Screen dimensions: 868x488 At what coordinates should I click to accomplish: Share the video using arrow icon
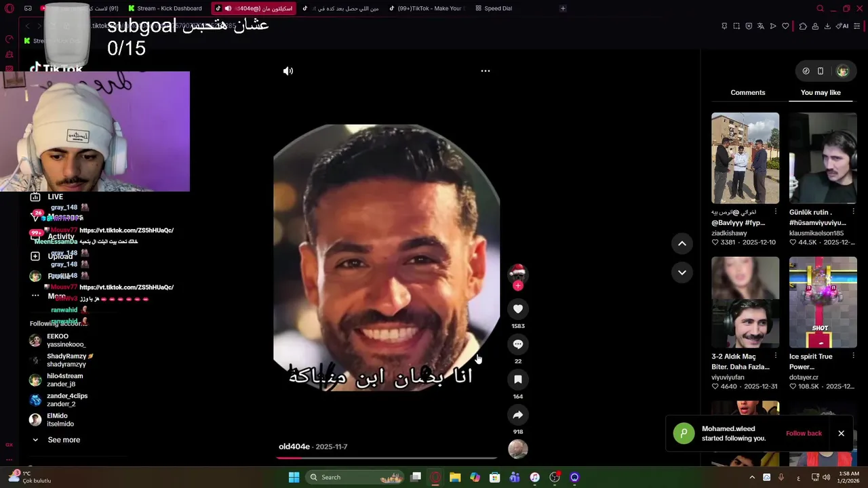[518, 415]
